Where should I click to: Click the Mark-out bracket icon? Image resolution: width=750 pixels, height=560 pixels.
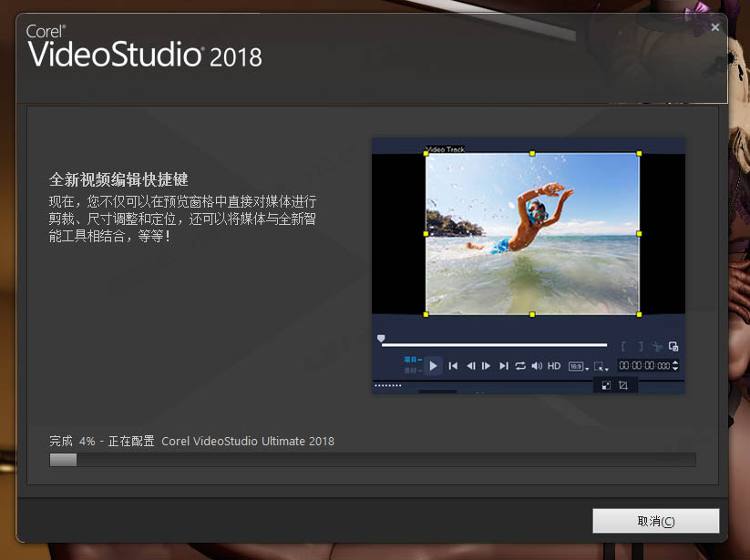(640, 346)
